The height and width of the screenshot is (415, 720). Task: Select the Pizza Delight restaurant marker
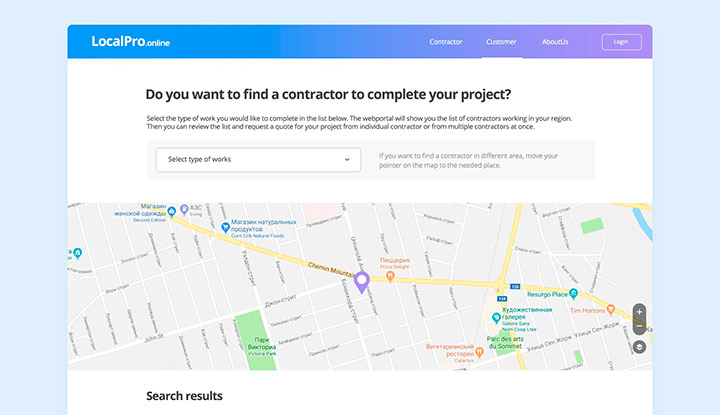click(x=390, y=276)
